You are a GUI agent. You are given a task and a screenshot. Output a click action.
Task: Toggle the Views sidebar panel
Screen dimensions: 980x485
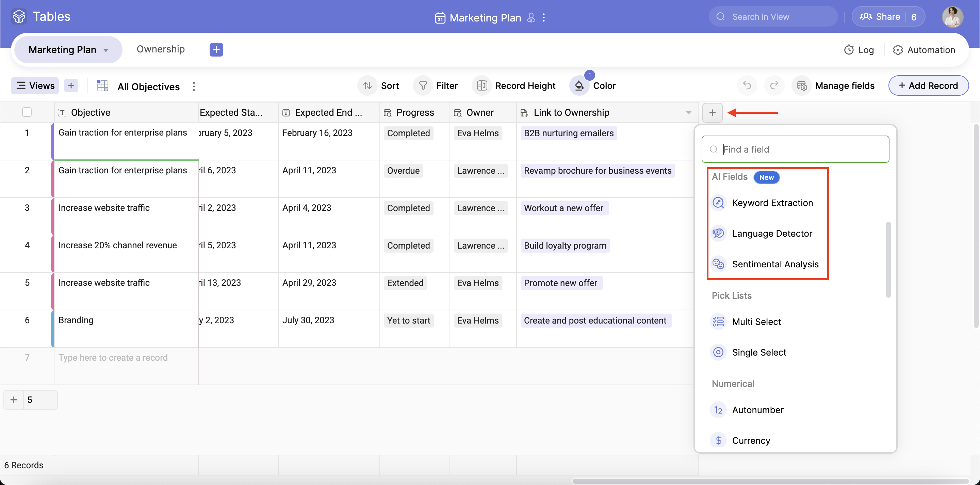click(x=35, y=85)
